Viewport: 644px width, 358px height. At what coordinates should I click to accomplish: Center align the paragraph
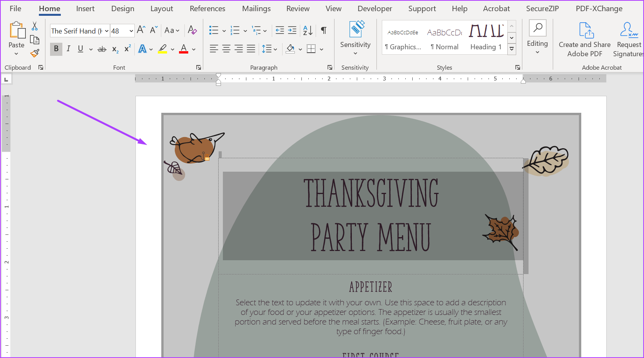(x=226, y=49)
